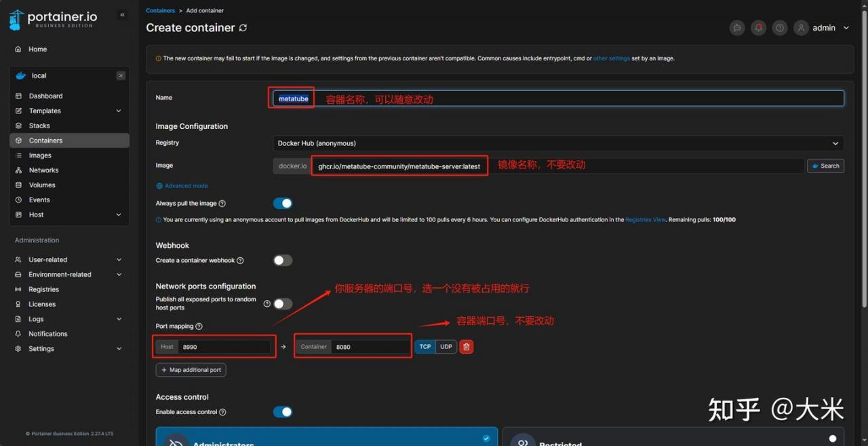Collapse sidebar with the double-chevron icon
The image size is (868, 446).
(x=122, y=15)
